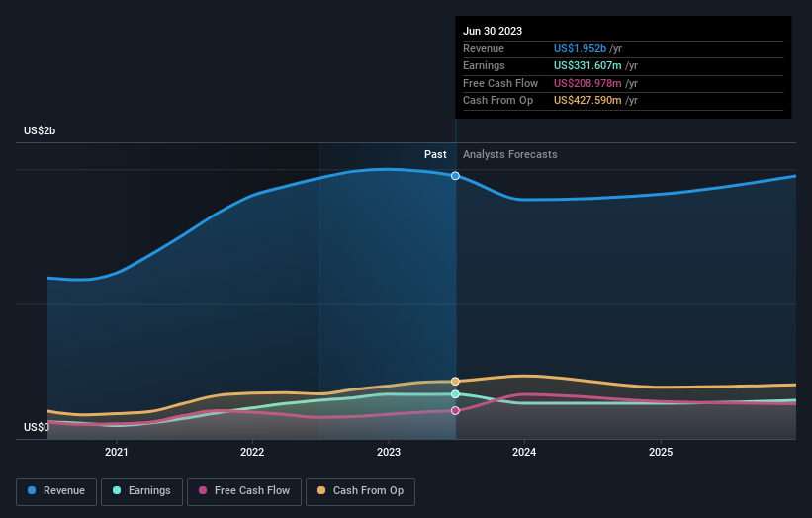Select the 2025 x-axis label
The width and height of the screenshot is (812, 518).
[661, 453]
